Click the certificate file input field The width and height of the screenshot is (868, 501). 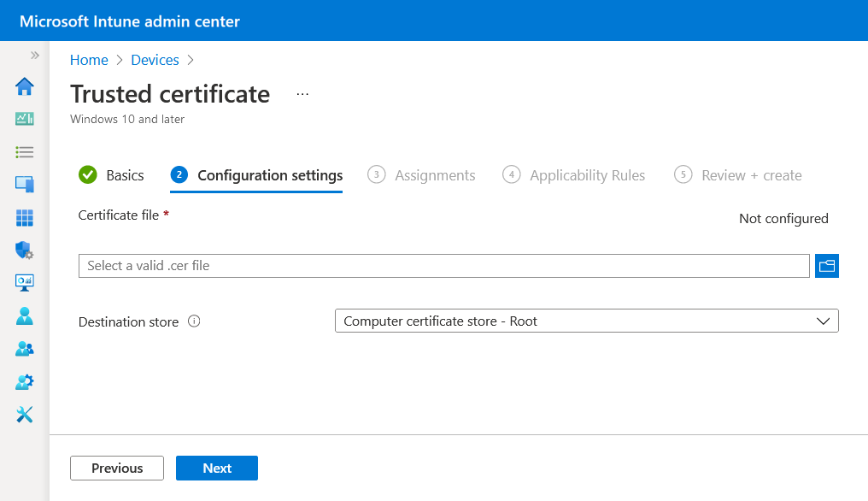443,266
